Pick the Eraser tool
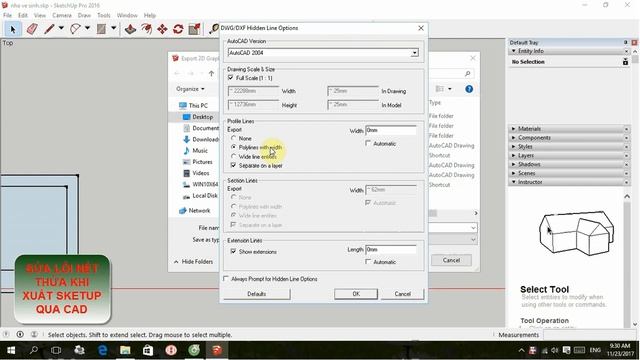The image size is (640, 360). [32, 29]
